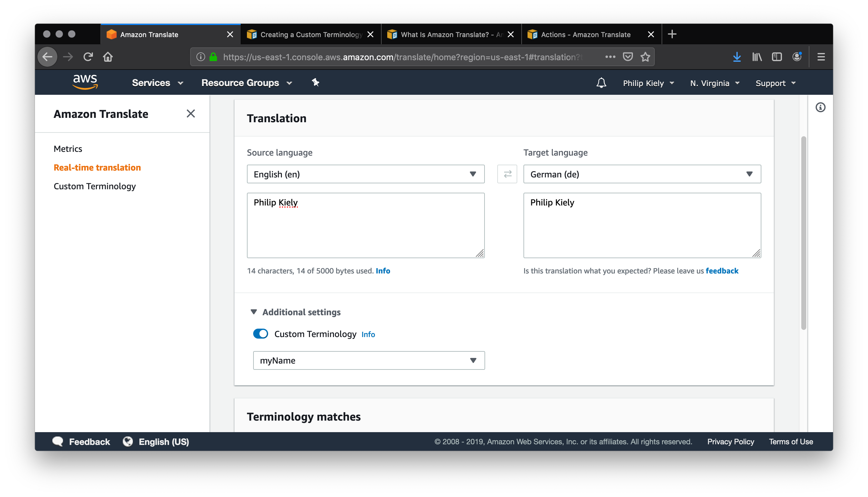Close the What Is Amazon Translate tab
Screen dimensions: 868x497
(x=511, y=35)
